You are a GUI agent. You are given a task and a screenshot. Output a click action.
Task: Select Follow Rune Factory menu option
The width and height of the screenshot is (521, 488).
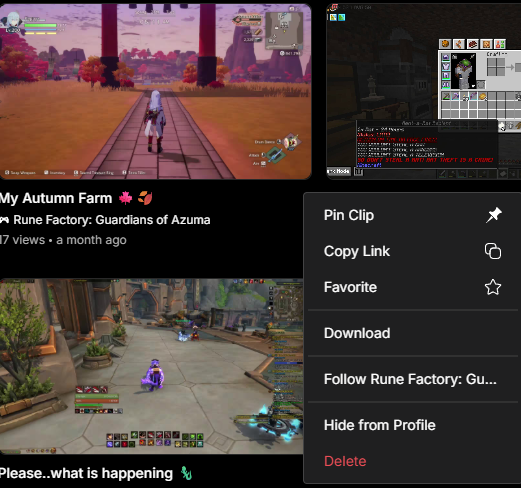point(413,379)
